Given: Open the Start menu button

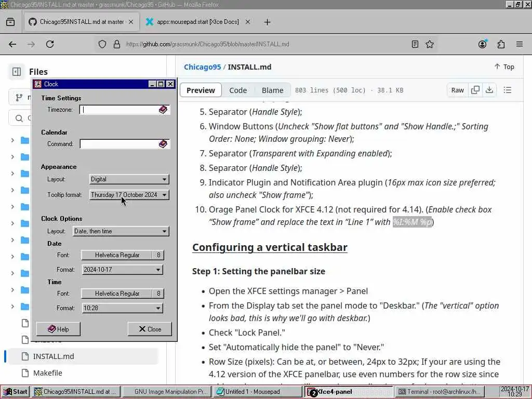Looking at the screenshot, I should 15,392.
